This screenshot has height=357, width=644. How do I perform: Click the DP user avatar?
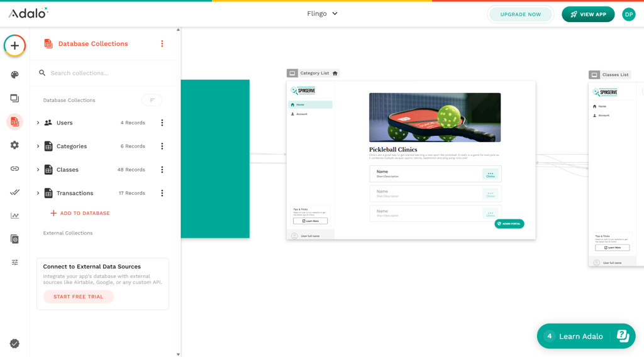629,14
